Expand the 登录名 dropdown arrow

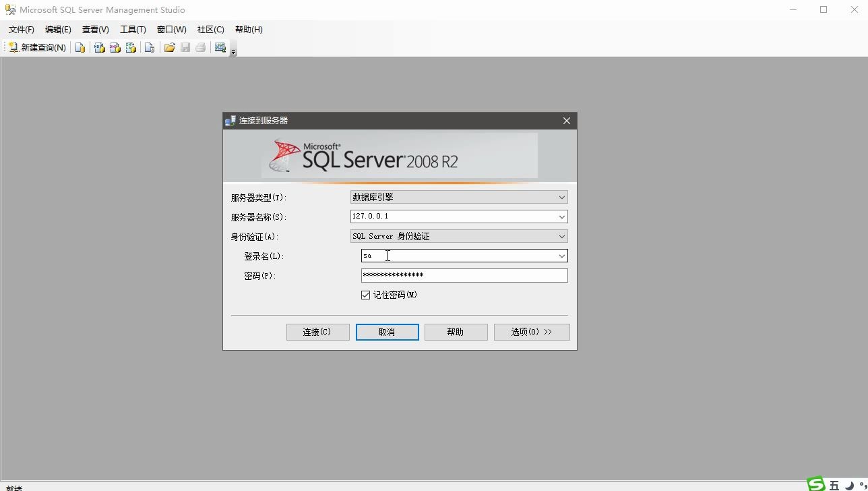pos(561,256)
